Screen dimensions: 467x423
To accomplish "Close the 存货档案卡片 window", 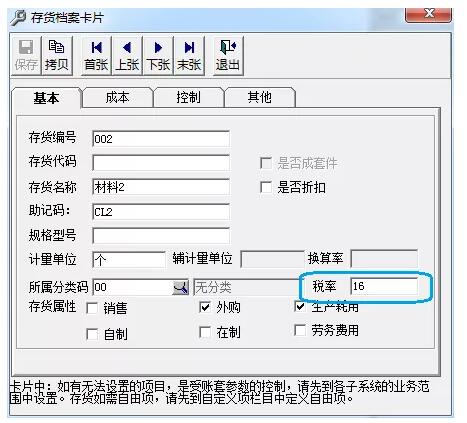I will [x=428, y=14].
